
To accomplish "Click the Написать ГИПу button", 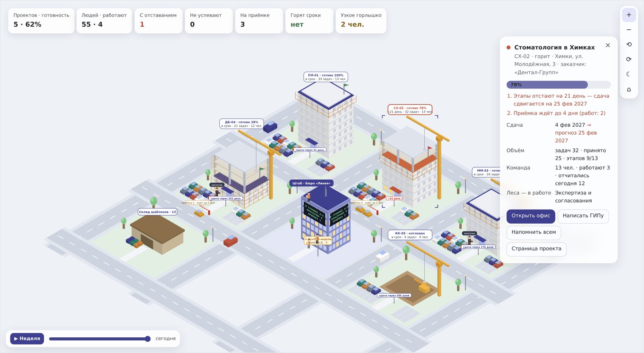I will (583, 216).
